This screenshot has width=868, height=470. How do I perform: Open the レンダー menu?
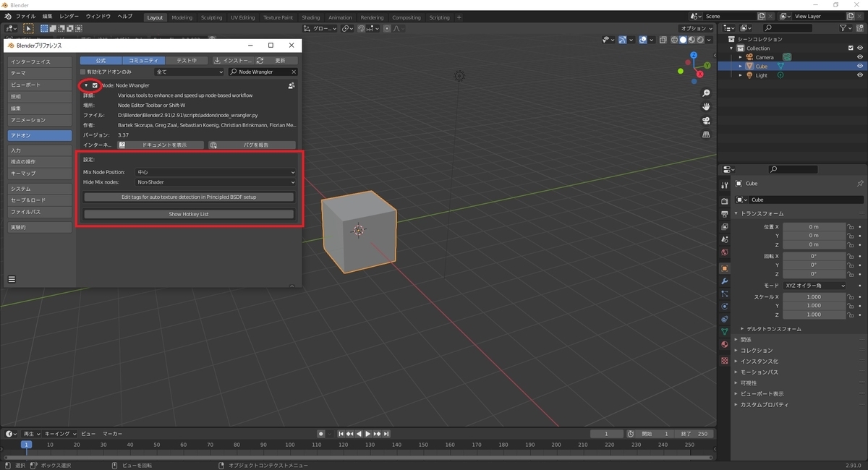click(69, 16)
